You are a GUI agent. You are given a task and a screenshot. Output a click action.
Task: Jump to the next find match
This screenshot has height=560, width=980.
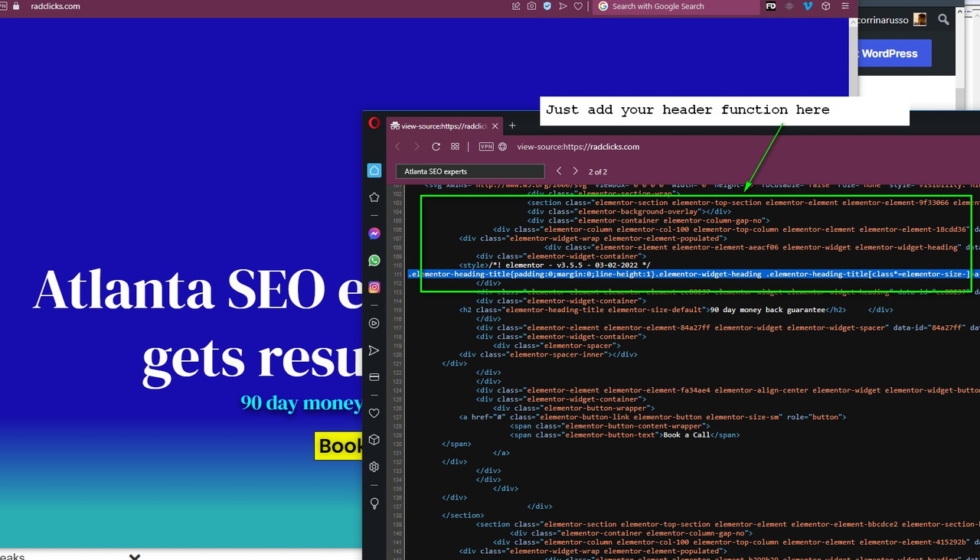576,171
